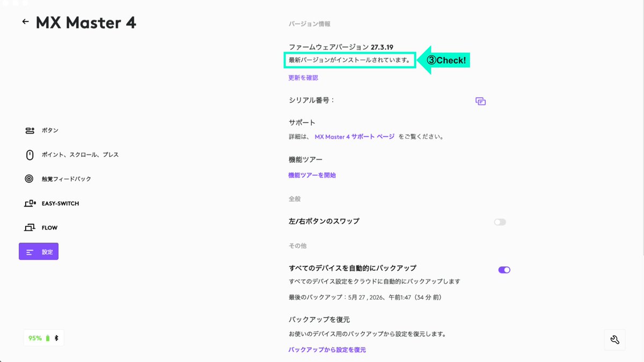Open MX Master 4 サポート ページ link

354,137
